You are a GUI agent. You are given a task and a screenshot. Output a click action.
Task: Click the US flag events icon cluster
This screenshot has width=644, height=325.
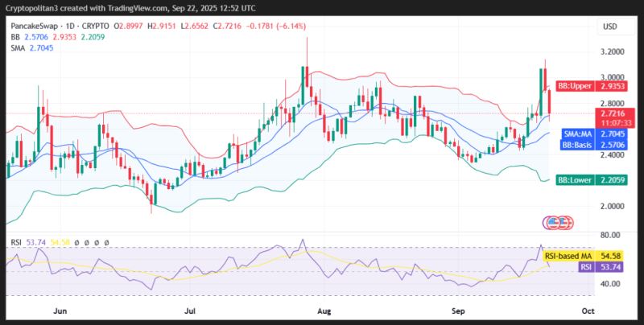(x=558, y=223)
